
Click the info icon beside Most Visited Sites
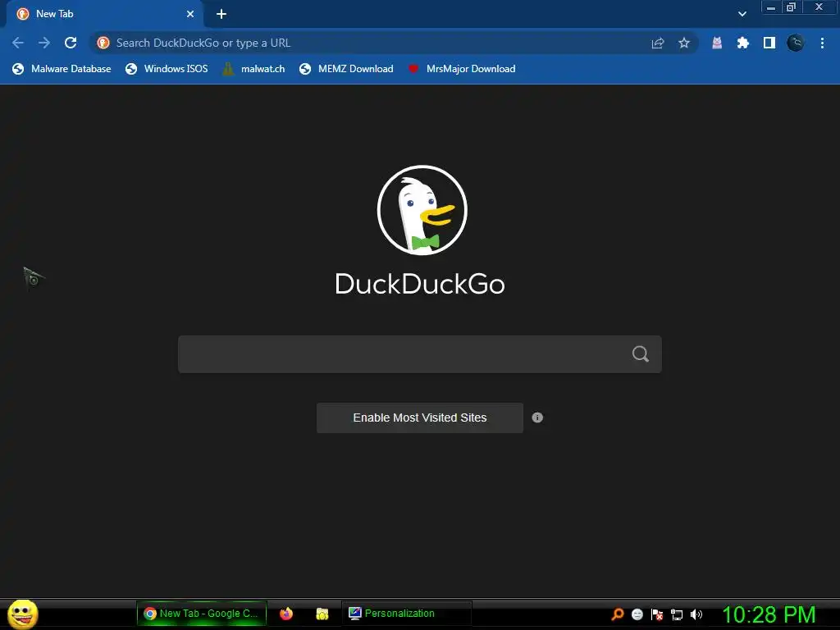tap(537, 418)
